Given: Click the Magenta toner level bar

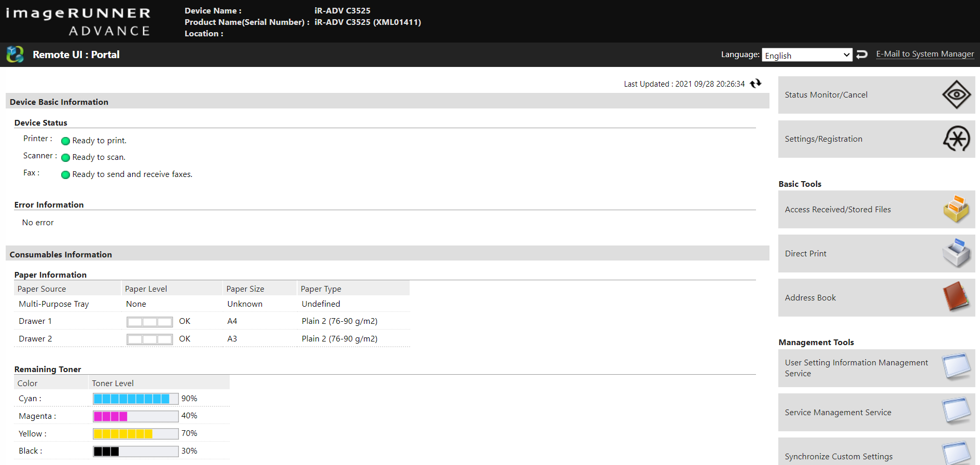Looking at the screenshot, I should coord(136,416).
